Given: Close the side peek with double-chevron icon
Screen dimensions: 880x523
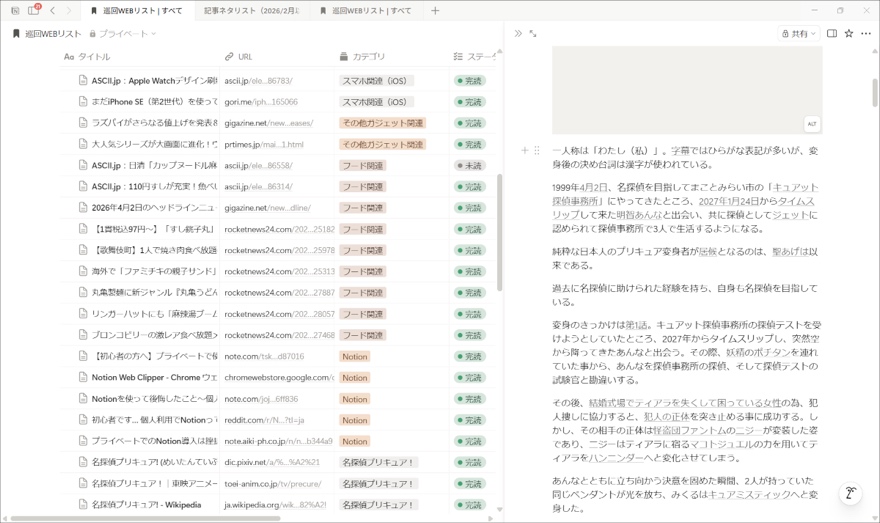Looking at the screenshot, I should coord(518,34).
